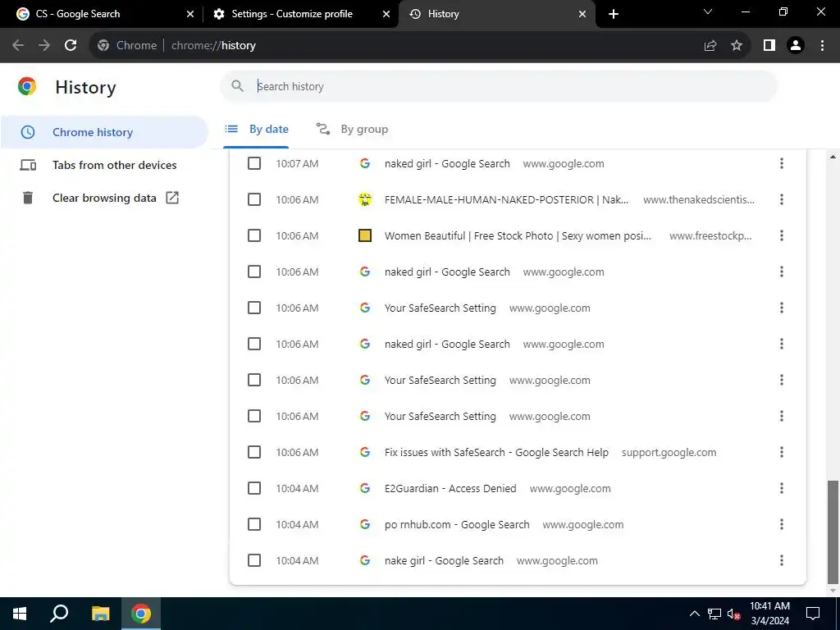
Task: Show hidden system tray icons
Action: (x=694, y=614)
